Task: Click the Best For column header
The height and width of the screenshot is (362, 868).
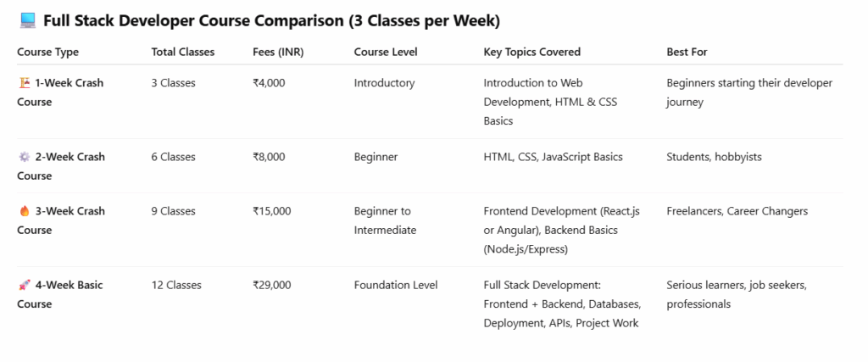Action: (x=687, y=52)
